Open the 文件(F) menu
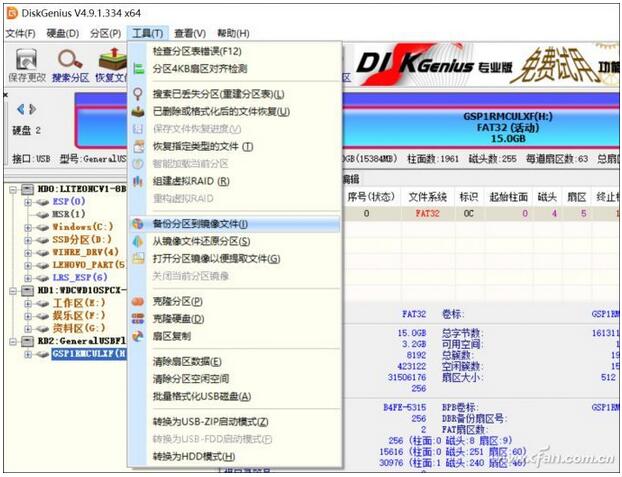This screenshot has height=477, width=622. point(21,34)
